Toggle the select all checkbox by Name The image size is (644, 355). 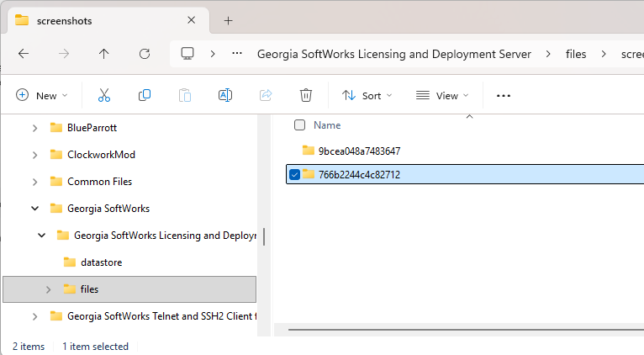click(300, 125)
